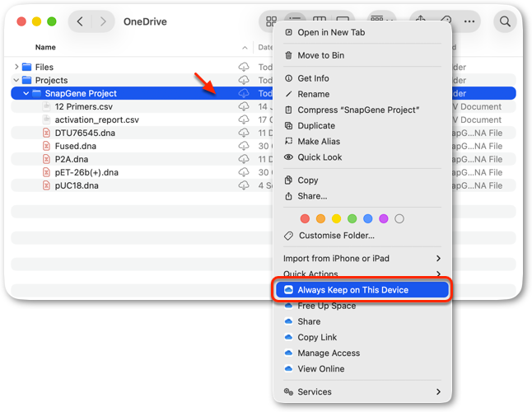Screen dimensions: 532x412
Task: Apply the orange tag color
Action: point(320,219)
